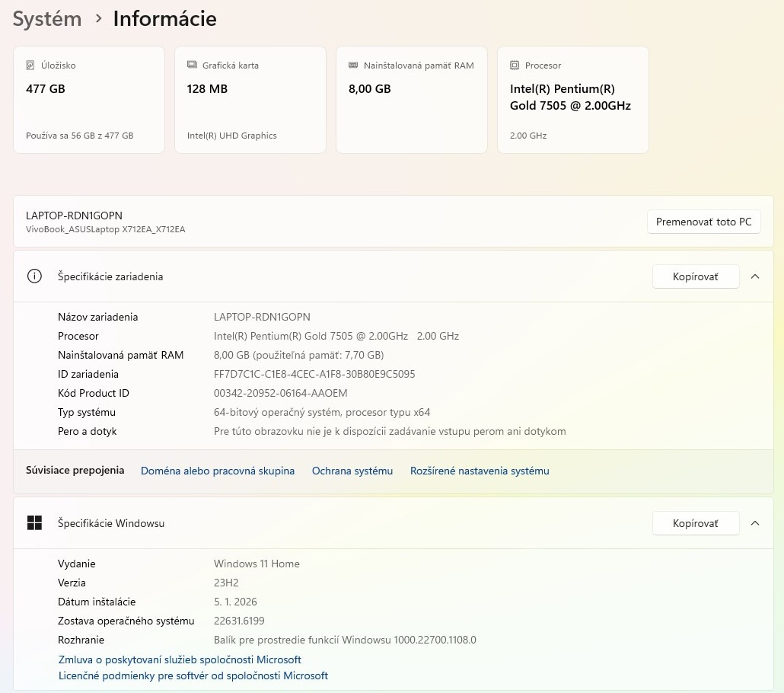Open Doména alebo pracovná skupina link
The height and width of the screenshot is (693, 784).
218,471
